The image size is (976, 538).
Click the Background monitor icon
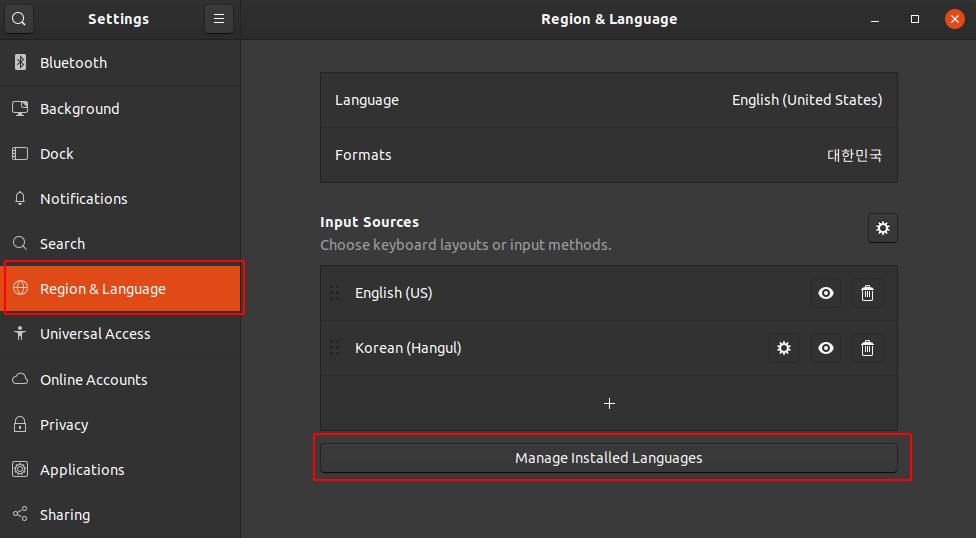click(20, 108)
